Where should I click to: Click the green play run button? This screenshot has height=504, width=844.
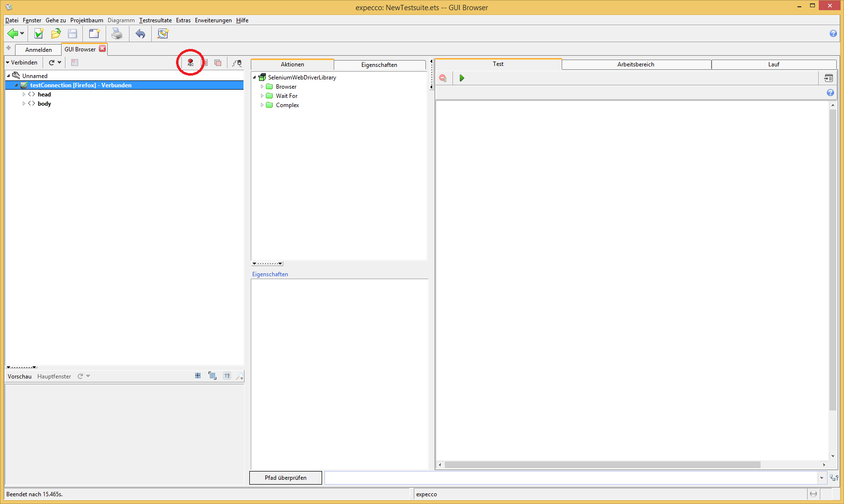pyautogui.click(x=462, y=78)
